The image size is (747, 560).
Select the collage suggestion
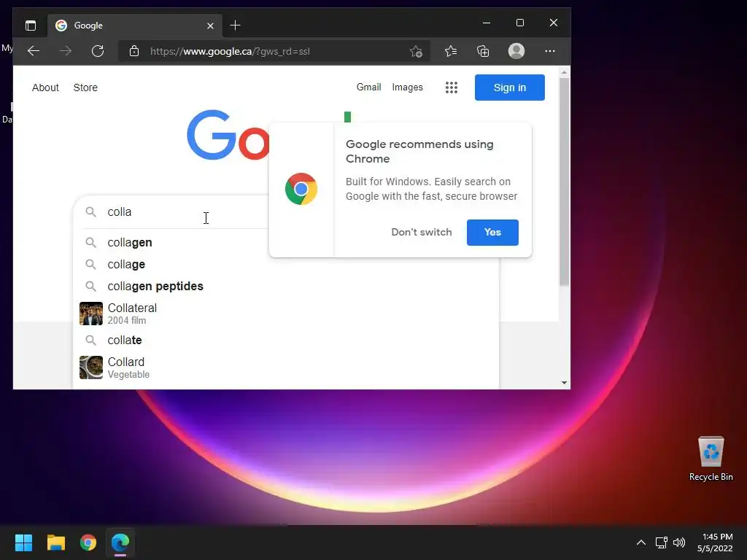286,264
